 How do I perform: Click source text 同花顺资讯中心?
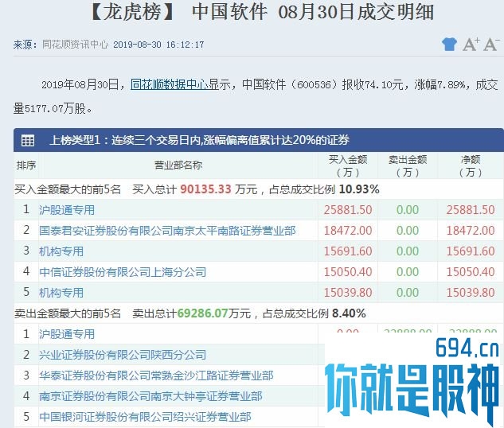75,45
